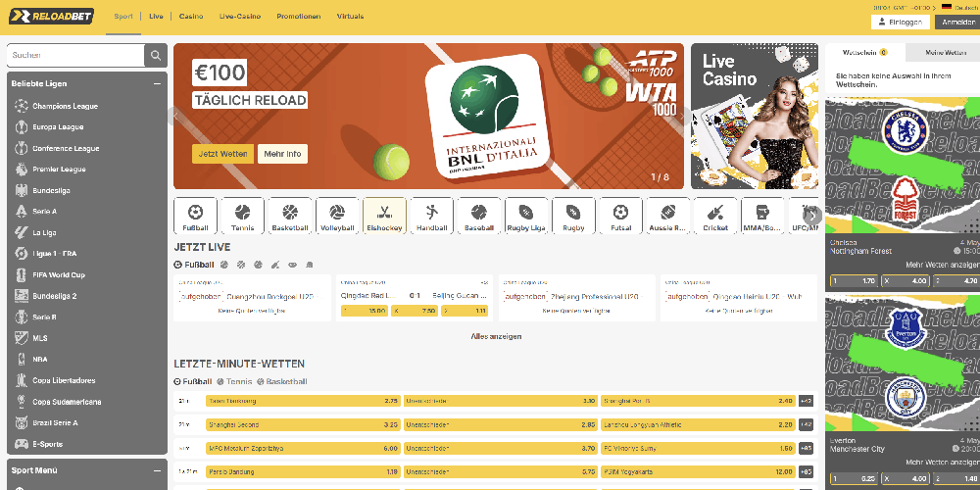Click Mehr Wetten anzeigen for Chelsea match
The width and height of the screenshot is (980, 490).
tap(942, 265)
